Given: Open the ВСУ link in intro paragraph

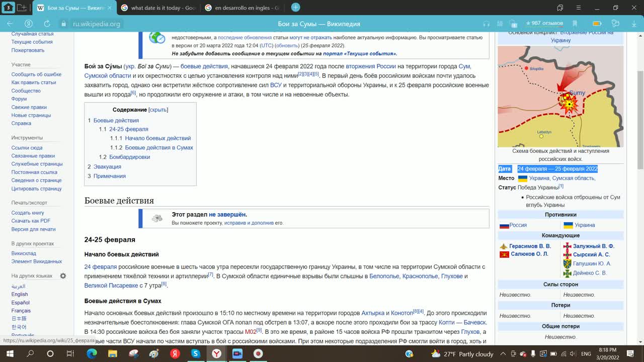Looking at the screenshot, I should tap(276, 85).
